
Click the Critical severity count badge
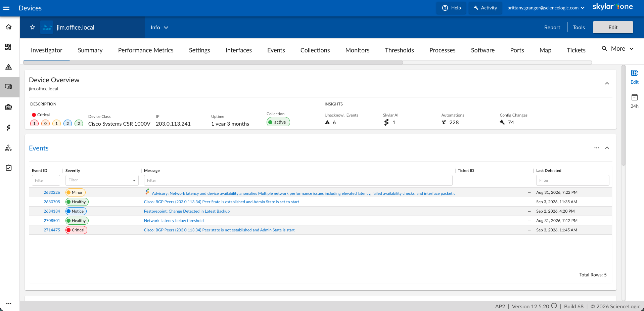click(34, 123)
